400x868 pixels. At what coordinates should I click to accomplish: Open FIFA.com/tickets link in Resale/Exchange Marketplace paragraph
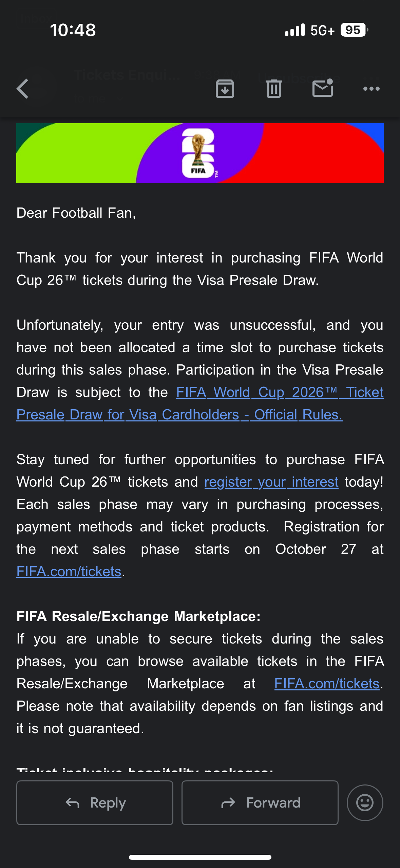click(327, 684)
